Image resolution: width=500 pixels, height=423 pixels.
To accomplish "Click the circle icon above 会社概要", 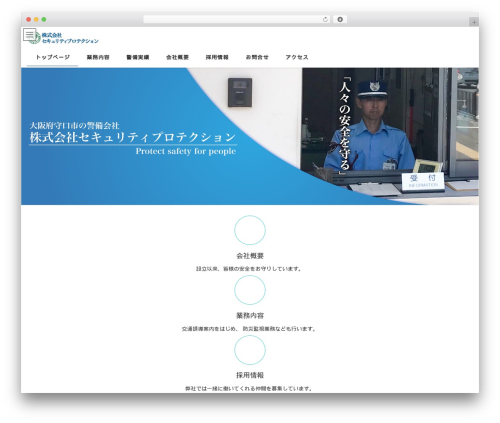I will pyautogui.click(x=250, y=230).
